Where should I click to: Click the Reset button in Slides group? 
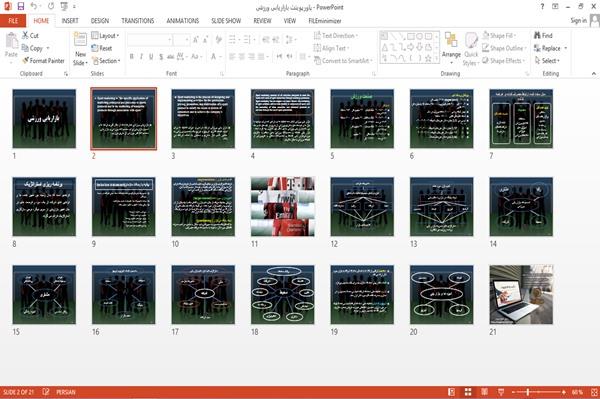tap(102, 48)
